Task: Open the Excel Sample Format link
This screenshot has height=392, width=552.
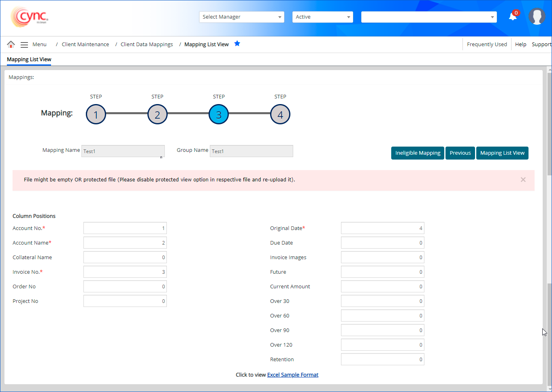Action: tap(292, 375)
